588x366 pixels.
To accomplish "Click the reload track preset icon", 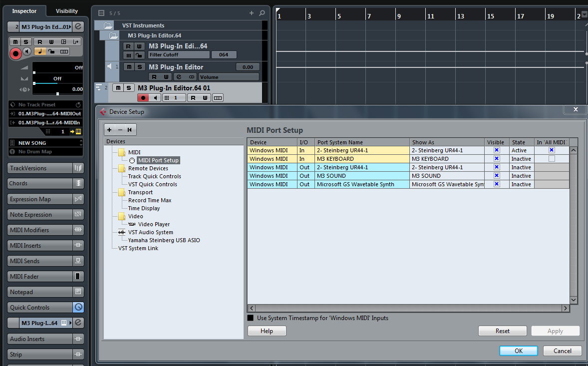I will (x=78, y=105).
